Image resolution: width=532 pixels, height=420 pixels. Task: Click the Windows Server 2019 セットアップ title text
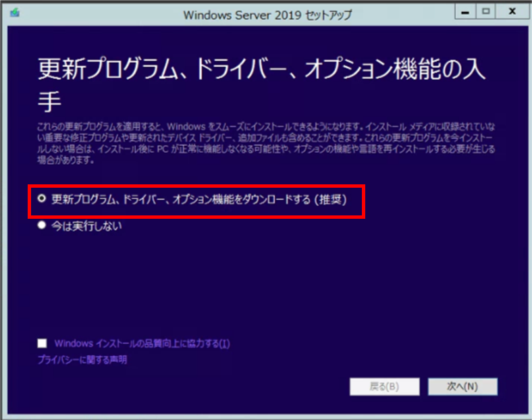click(267, 16)
